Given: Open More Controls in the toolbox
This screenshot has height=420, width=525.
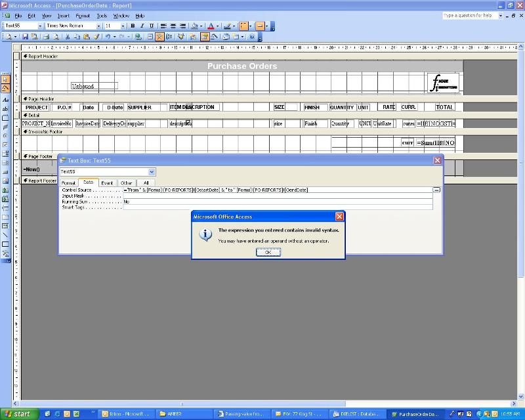Looking at the screenshot, I should (6, 253).
